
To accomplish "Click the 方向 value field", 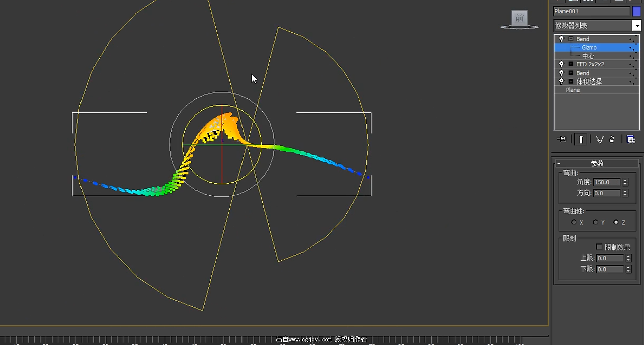I will (607, 193).
